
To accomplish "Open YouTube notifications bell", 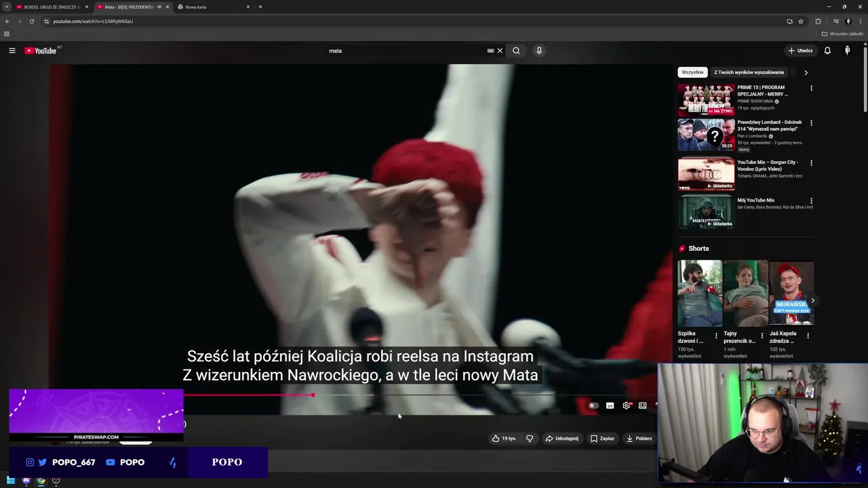I will (x=827, y=51).
